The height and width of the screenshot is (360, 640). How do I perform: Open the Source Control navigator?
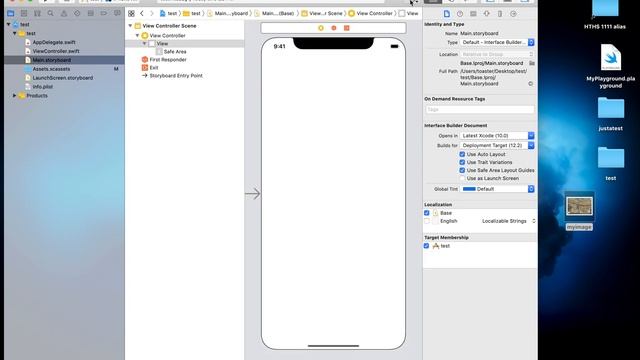(24, 13)
